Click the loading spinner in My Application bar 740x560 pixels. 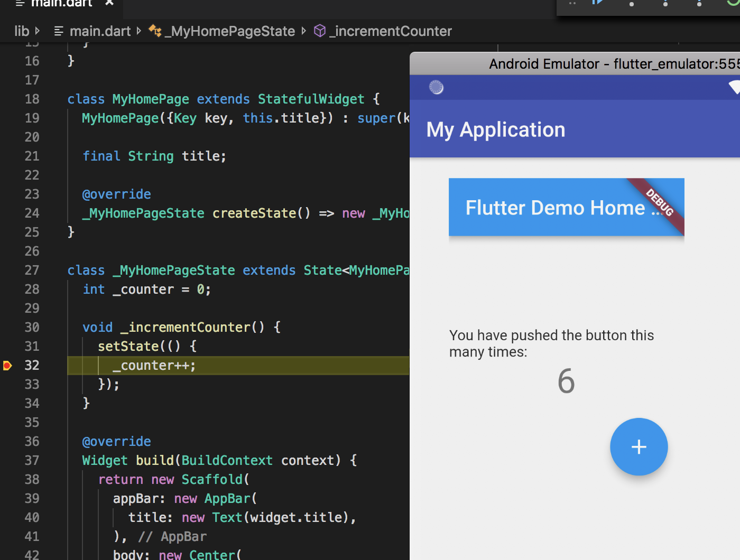tap(436, 87)
